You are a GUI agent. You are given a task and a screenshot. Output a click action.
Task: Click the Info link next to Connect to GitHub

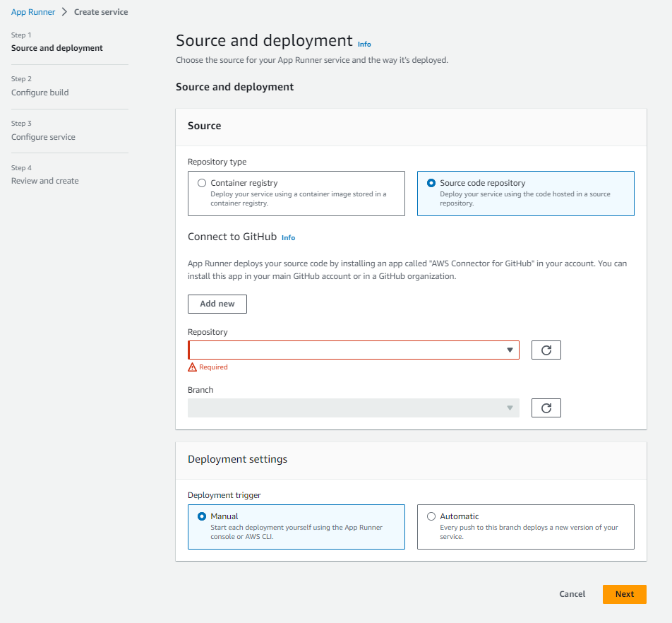click(288, 237)
